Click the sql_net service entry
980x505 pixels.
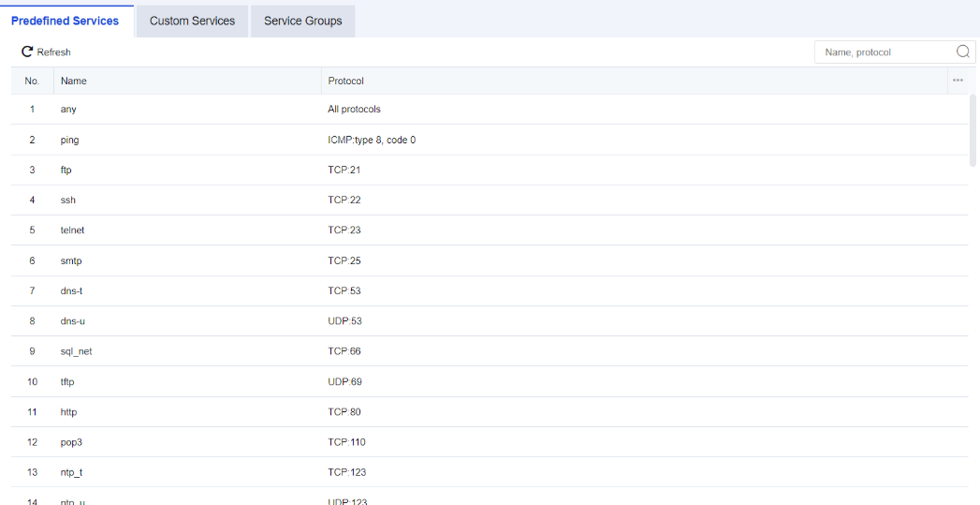click(x=76, y=351)
